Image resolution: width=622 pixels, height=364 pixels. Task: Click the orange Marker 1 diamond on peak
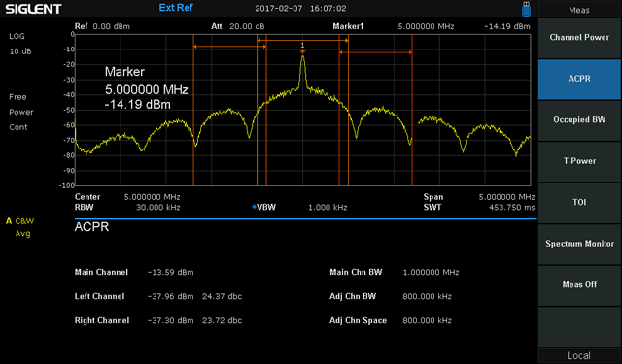[x=302, y=51]
